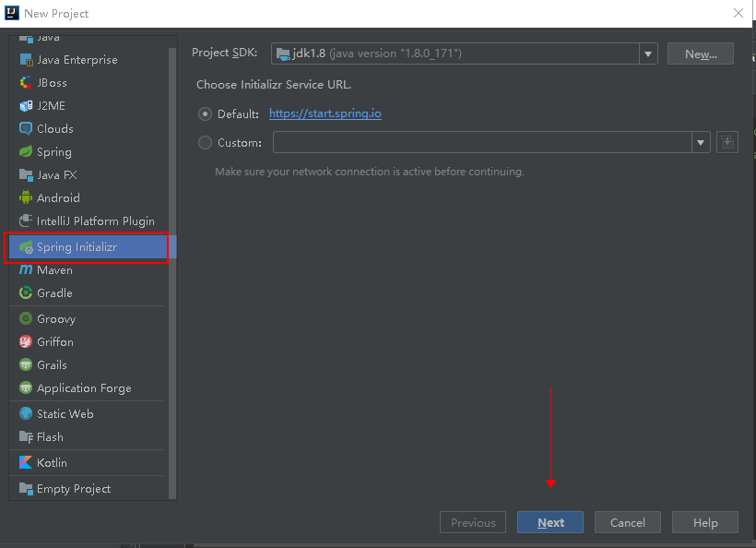Click the IntelliJ Platform Plugin icon
Viewport: 756px width, 548px height.
[x=26, y=220]
